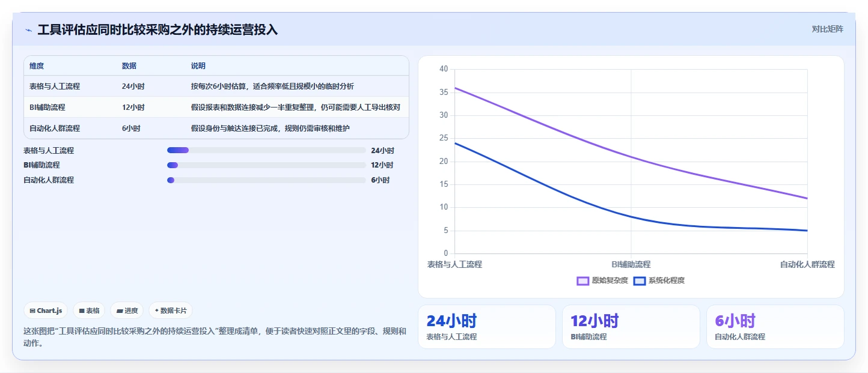Click the 进度 tag chip
Viewport: 868px width, 373px height.
click(x=127, y=311)
